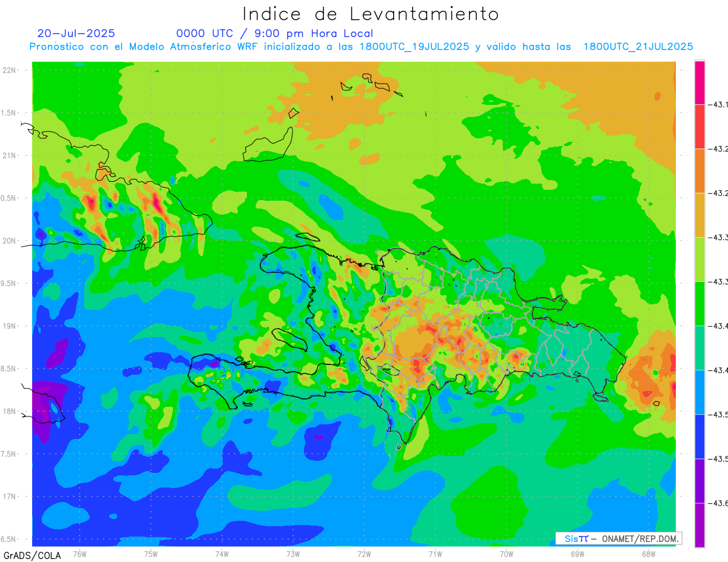
Task: Click the 20N latitude label
Action: 10,241
